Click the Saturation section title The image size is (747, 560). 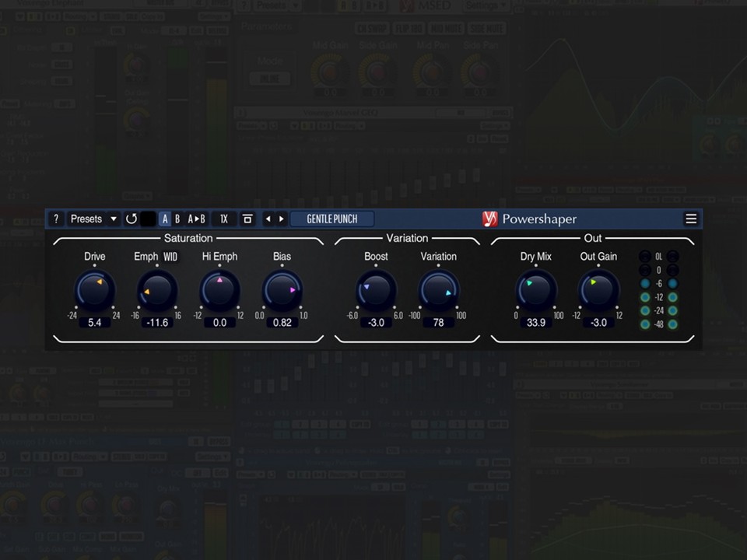pyautogui.click(x=188, y=238)
